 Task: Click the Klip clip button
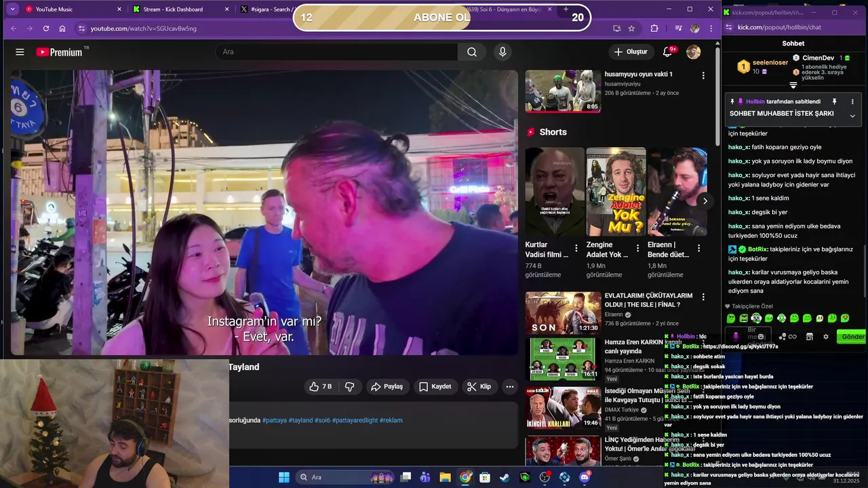coord(479,386)
